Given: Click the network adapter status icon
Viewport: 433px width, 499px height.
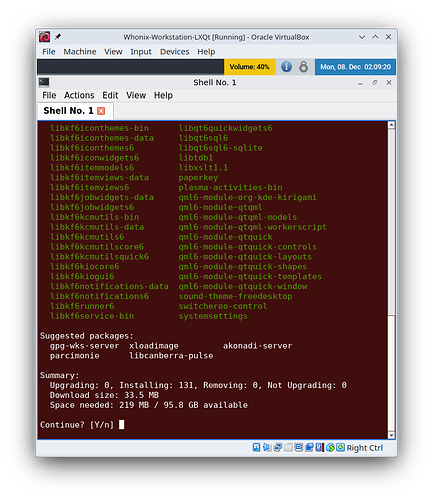Looking at the screenshot, I should point(277,447).
